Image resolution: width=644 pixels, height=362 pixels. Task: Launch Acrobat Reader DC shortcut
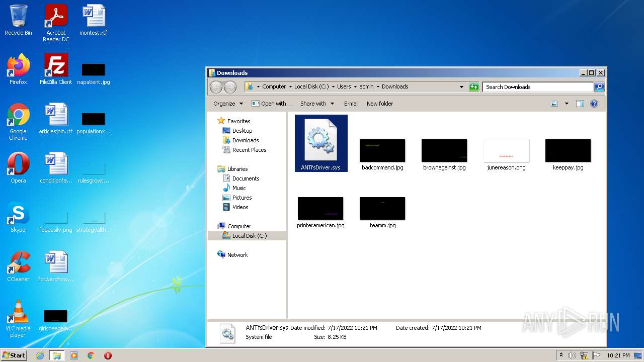tap(56, 23)
